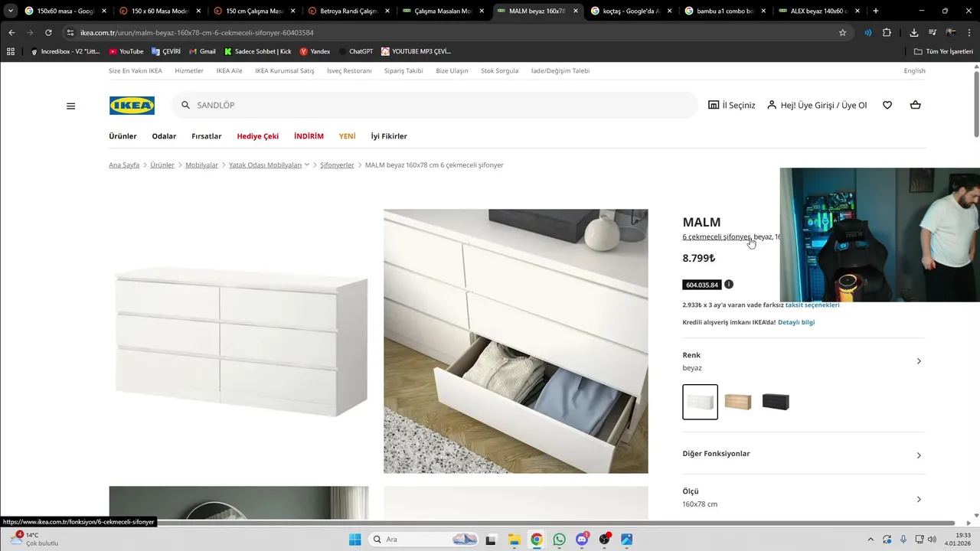Bookmark this page with the star icon
Image resolution: width=980 pixels, height=551 pixels.
tap(843, 33)
